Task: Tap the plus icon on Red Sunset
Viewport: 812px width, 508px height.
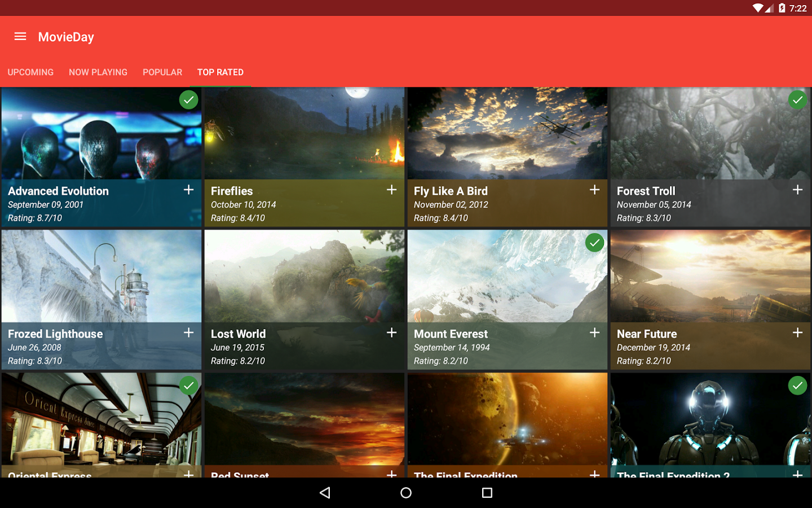Action: coord(392,474)
